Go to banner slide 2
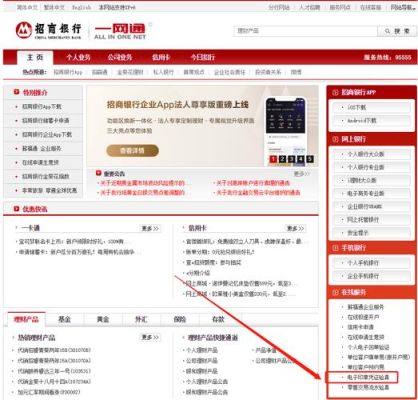Image resolution: width=418 pixels, height=400 pixels. point(282,159)
